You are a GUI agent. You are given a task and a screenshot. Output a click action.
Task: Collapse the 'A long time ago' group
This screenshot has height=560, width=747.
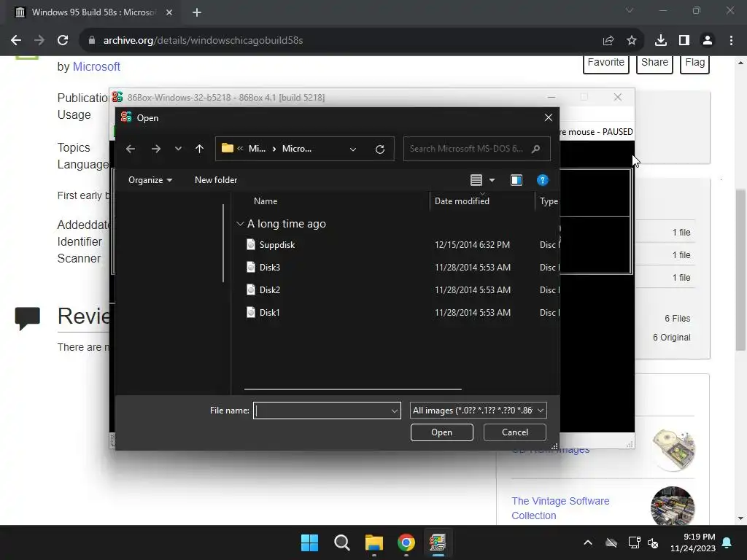(240, 224)
